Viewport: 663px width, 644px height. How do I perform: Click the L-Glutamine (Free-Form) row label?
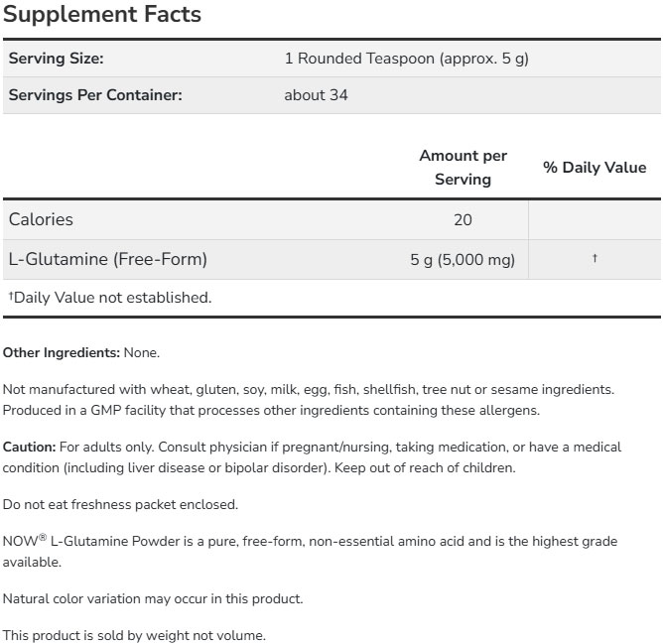(x=107, y=260)
